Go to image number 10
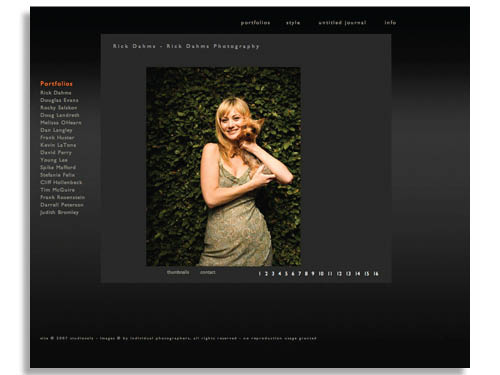 click(321, 274)
